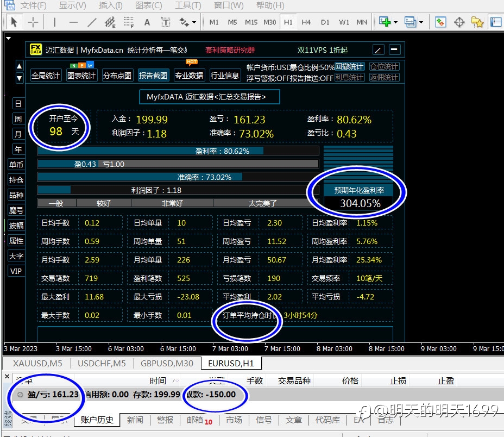Select the 月 sidebar button
This screenshot has height=437, width=504.
coord(18,134)
